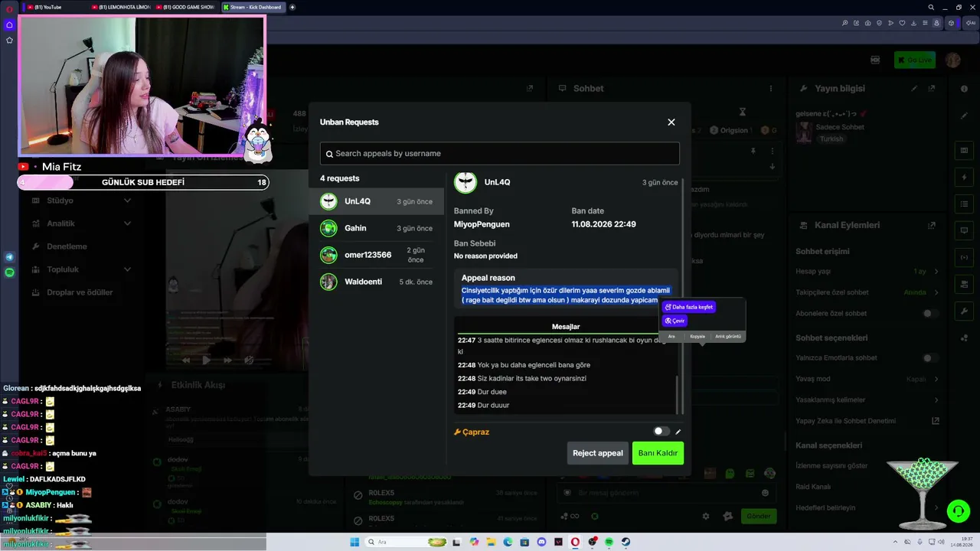Open Takipçilere özel sohbet setting
980x551 pixels.
[936, 292]
